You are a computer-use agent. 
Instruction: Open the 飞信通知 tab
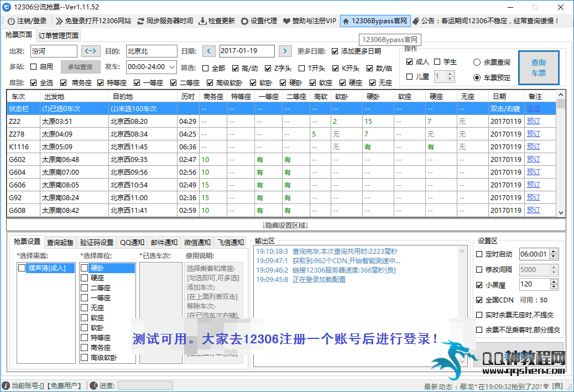[x=231, y=242]
